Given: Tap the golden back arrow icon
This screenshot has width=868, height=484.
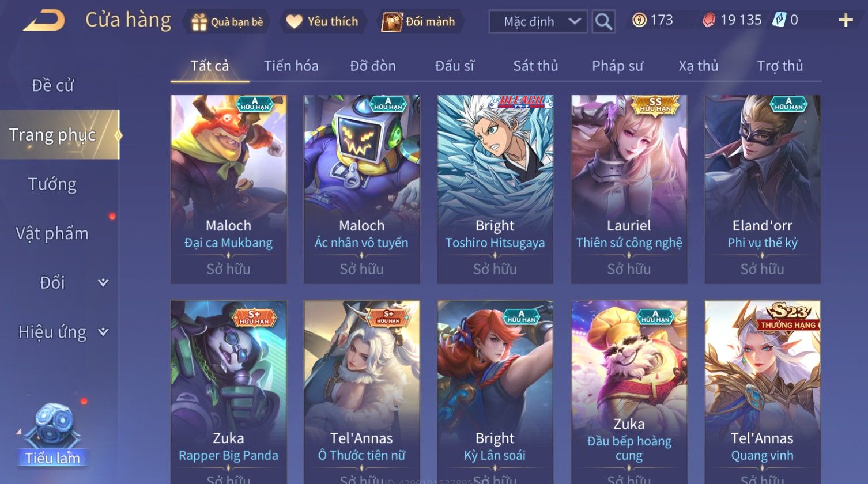Looking at the screenshot, I should point(44,21).
